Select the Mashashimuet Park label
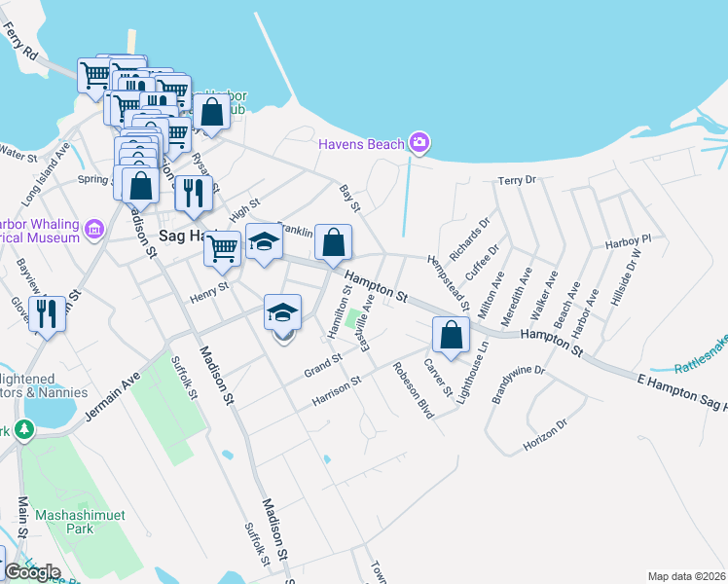Viewport: 728px width, 584px height. tap(80, 522)
